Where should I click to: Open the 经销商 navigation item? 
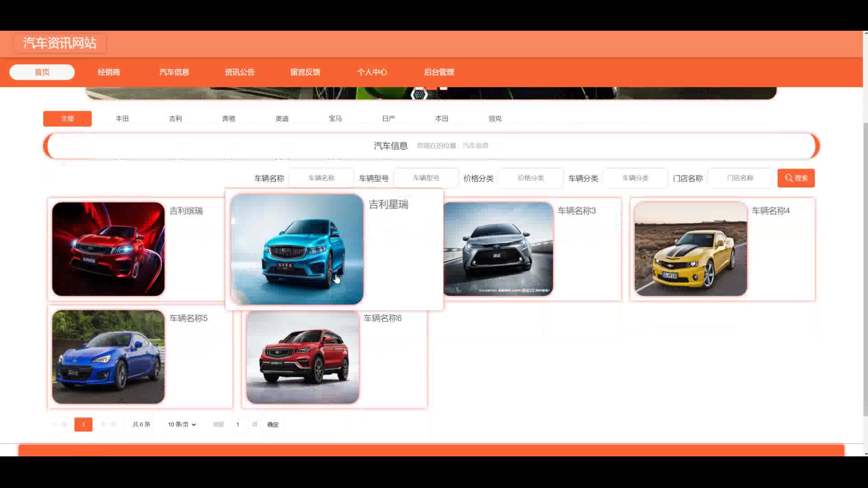(109, 72)
